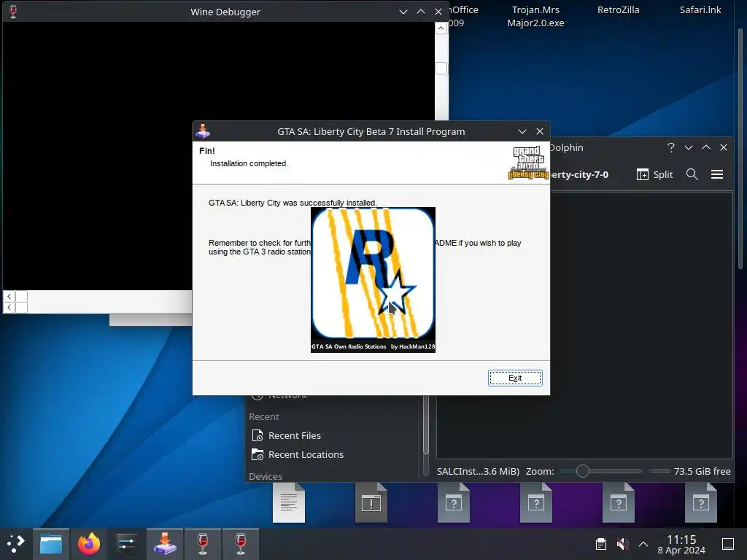Open the Dolphin Split view button
The width and height of the screenshot is (747, 560).
point(655,174)
